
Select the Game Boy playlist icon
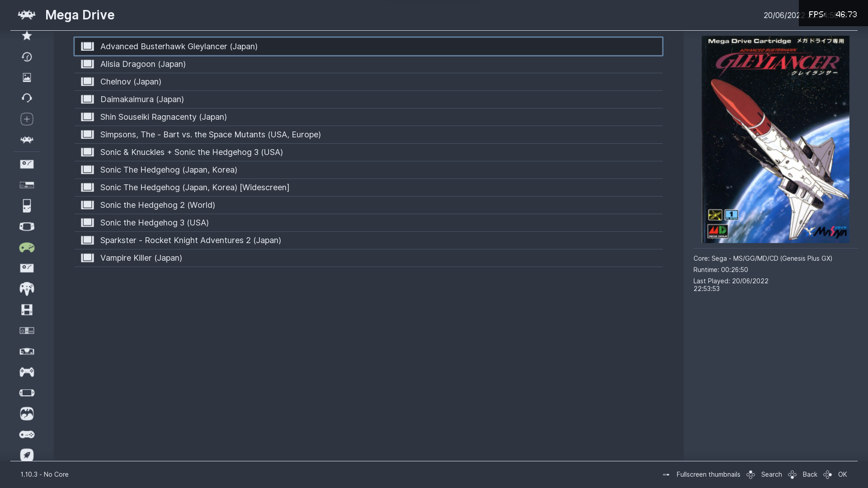point(27,206)
